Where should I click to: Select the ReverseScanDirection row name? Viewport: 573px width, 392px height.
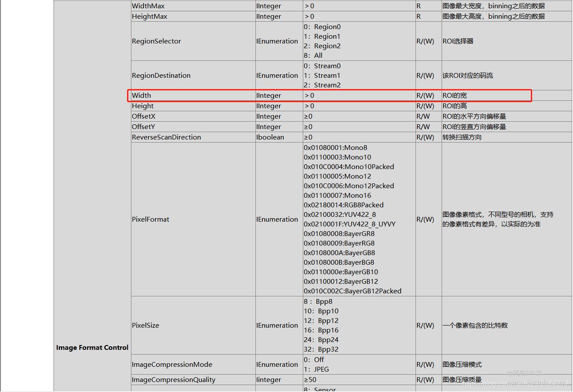tap(166, 137)
